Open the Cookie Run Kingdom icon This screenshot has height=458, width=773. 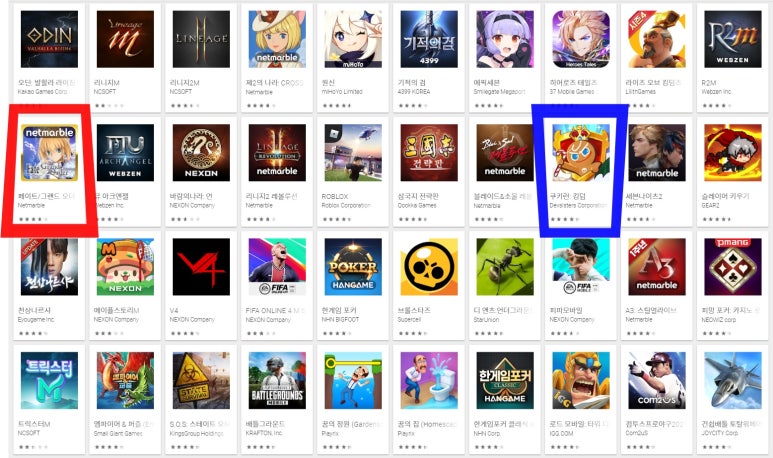(581, 152)
